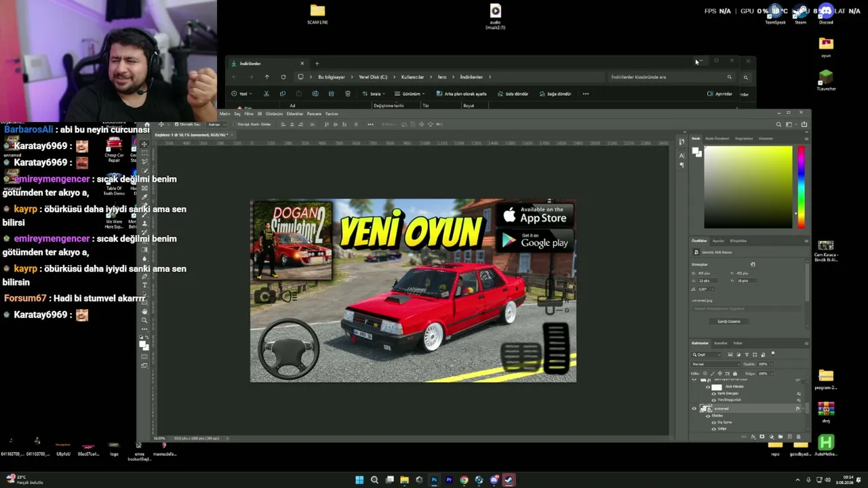Screen dimensions: 868x488
Task: Open Explorer toolbar more options (three dots)
Action: point(586,94)
